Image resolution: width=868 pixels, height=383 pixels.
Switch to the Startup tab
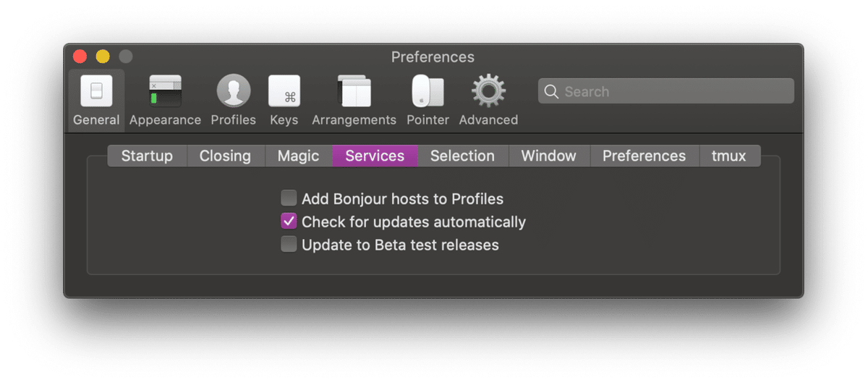[x=147, y=156]
